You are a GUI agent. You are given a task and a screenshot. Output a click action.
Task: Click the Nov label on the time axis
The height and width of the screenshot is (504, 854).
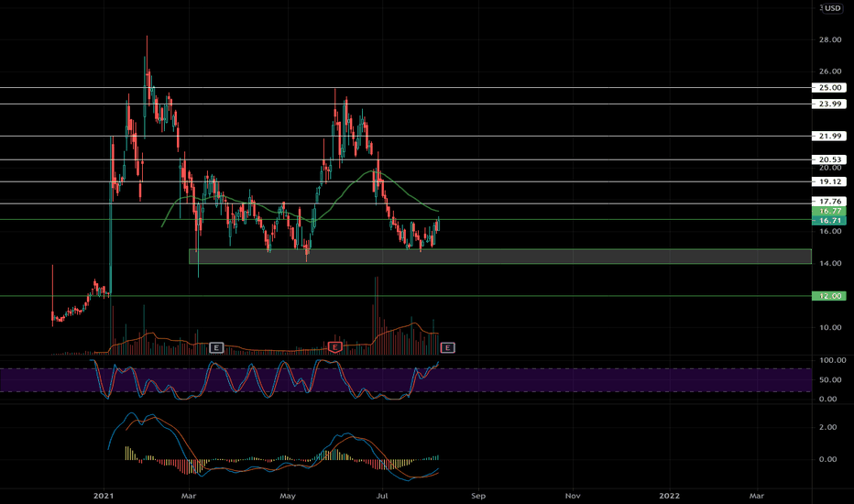(573, 496)
